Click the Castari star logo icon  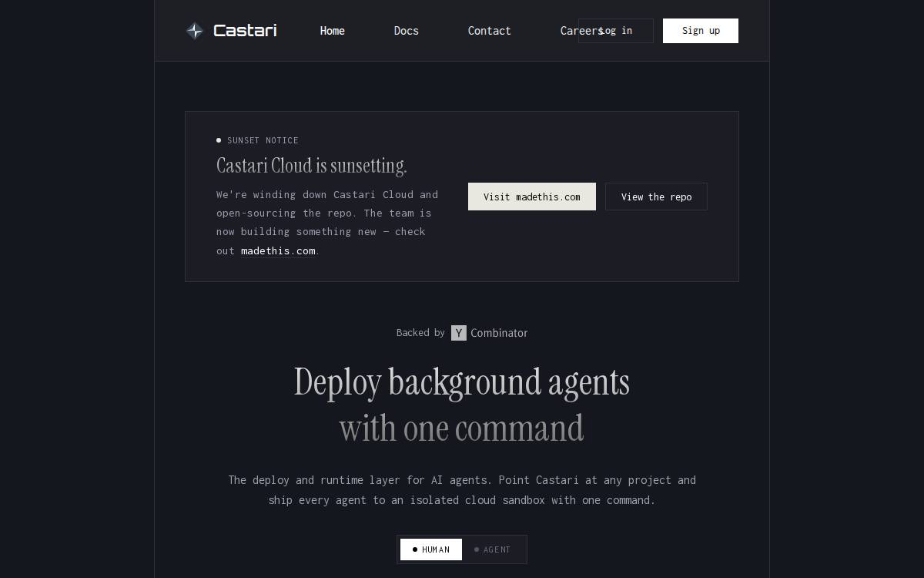tap(195, 31)
